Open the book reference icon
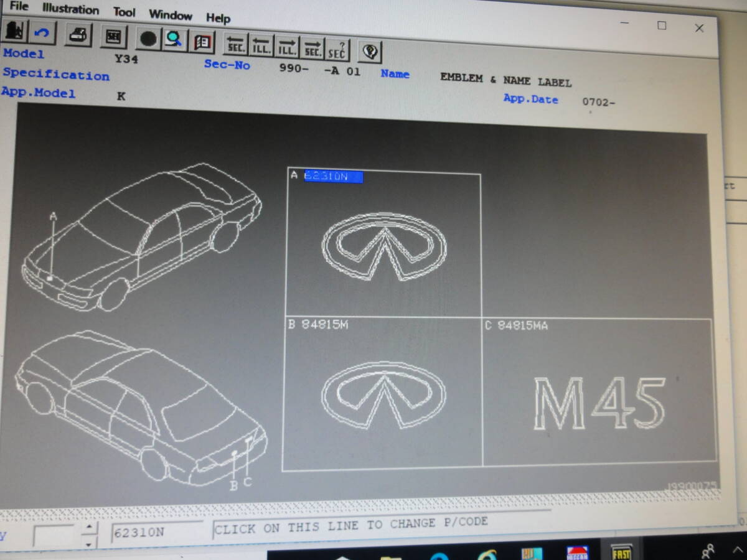Viewport: 747px width, 560px height. [x=201, y=42]
